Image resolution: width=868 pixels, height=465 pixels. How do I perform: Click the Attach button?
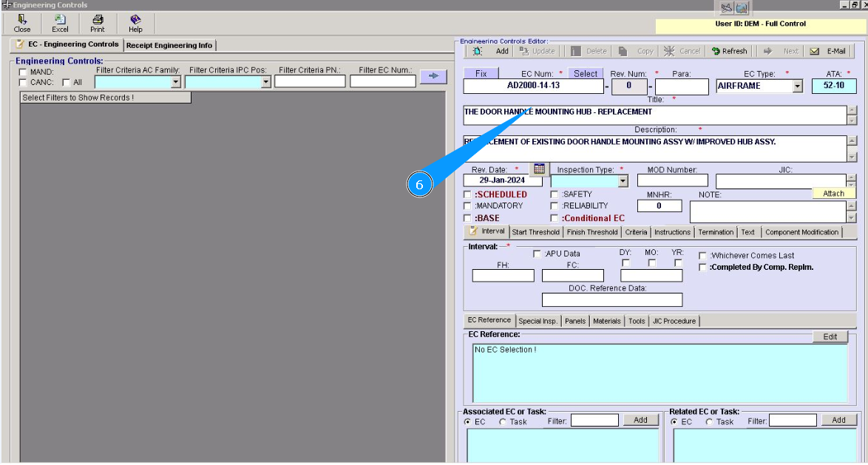point(833,193)
